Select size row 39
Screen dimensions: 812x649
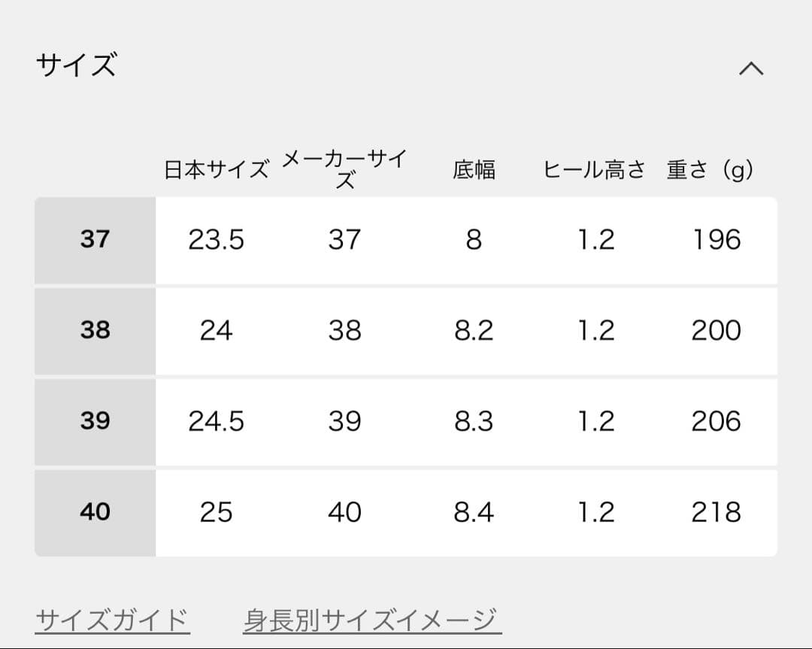click(93, 421)
